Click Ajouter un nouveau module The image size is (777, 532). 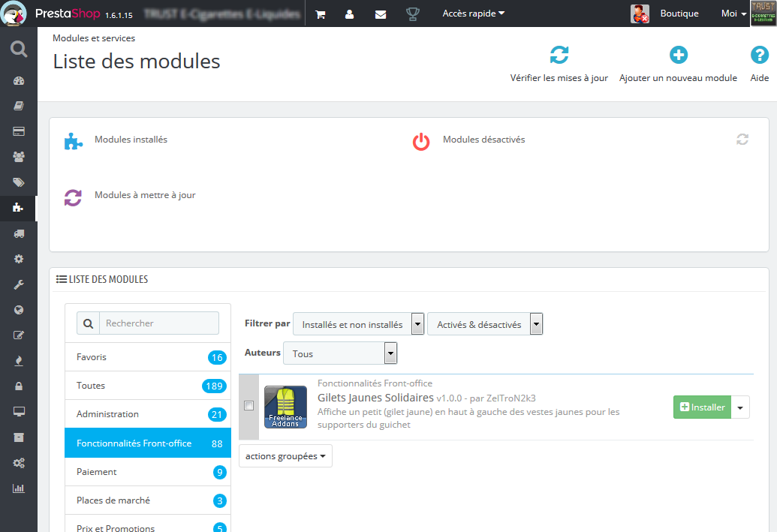pos(678,64)
